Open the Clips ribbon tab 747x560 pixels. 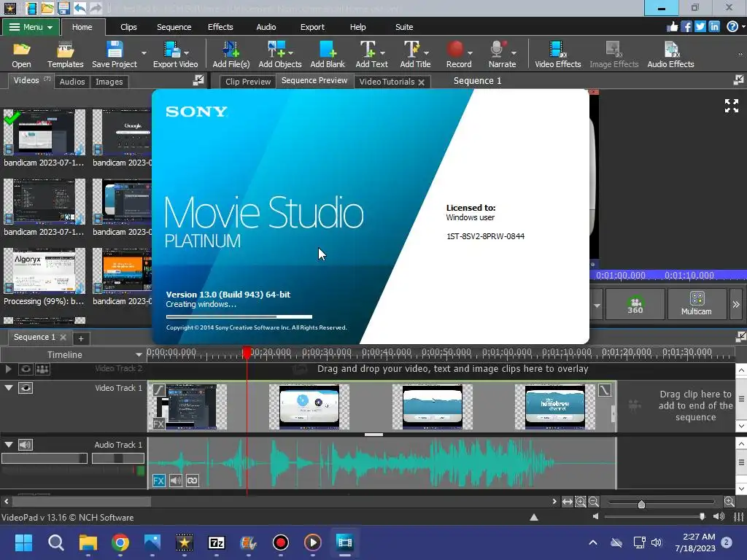coord(128,27)
